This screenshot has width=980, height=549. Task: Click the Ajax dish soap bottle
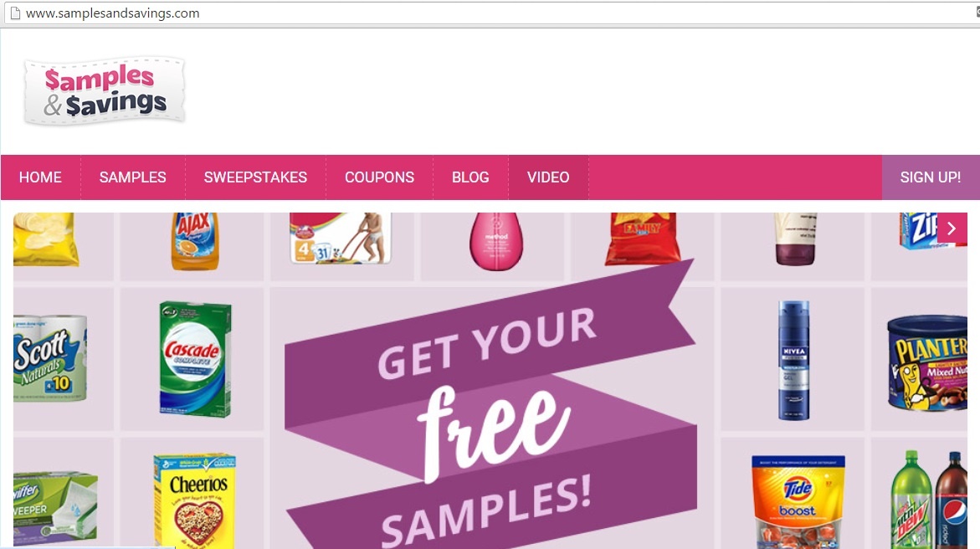195,241
